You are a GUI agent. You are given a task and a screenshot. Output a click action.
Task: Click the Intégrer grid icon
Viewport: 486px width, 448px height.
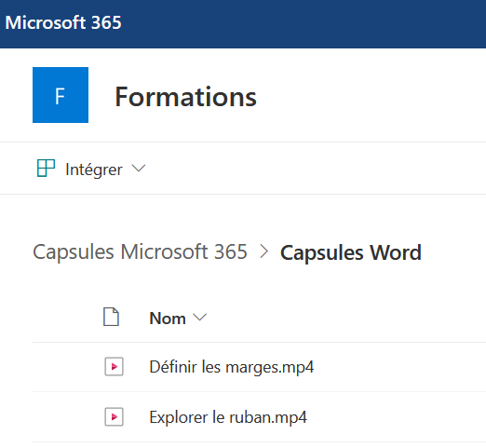pos(46,169)
